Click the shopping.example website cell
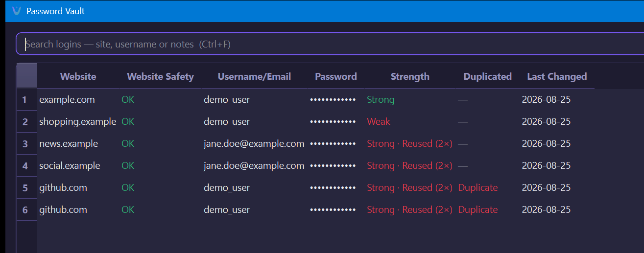Image resolution: width=644 pixels, height=253 pixels. [78, 122]
